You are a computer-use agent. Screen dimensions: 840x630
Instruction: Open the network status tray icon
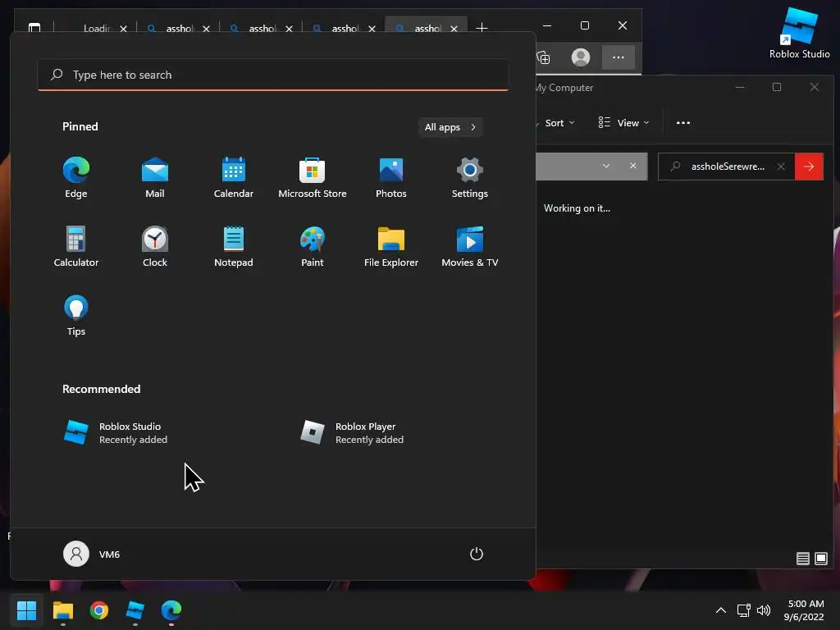click(x=743, y=610)
